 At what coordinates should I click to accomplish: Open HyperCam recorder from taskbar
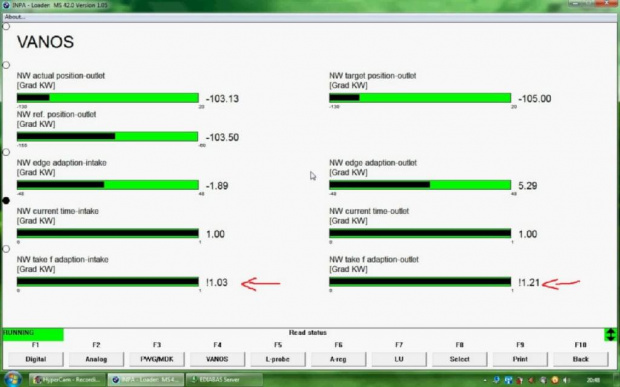click(x=67, y=379)
